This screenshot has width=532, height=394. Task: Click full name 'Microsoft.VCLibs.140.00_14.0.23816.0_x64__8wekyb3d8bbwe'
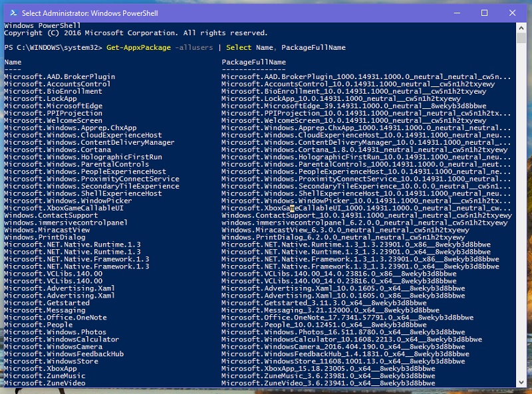click(339, 281)
